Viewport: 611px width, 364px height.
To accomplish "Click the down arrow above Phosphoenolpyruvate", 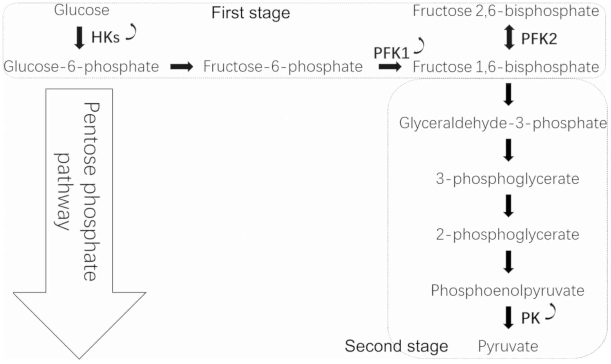I will 509,262.
